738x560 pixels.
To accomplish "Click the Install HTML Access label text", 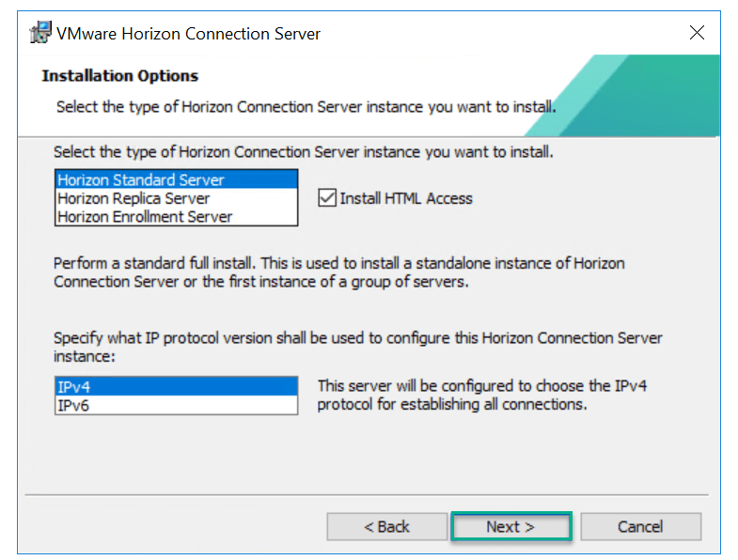I will pos(405,198).
